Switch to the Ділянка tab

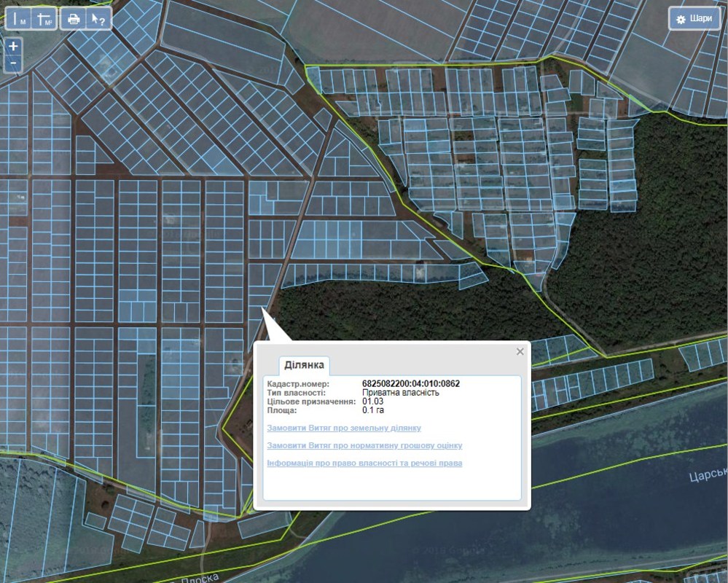tap(305, 364)
